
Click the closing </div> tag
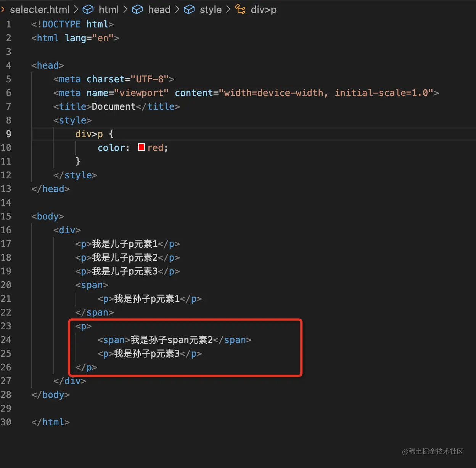(70, 381)
